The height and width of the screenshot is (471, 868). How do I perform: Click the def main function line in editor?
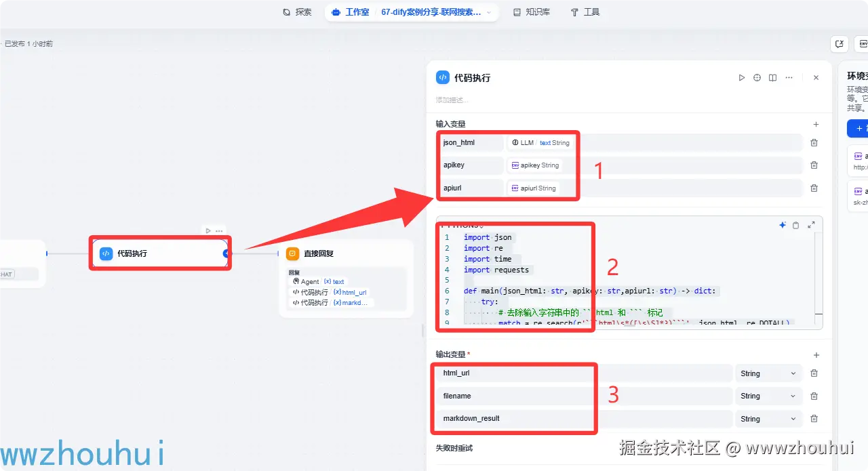589,291
